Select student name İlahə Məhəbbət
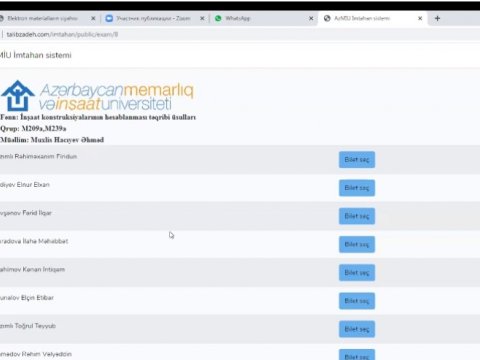 tap(34, 241)
